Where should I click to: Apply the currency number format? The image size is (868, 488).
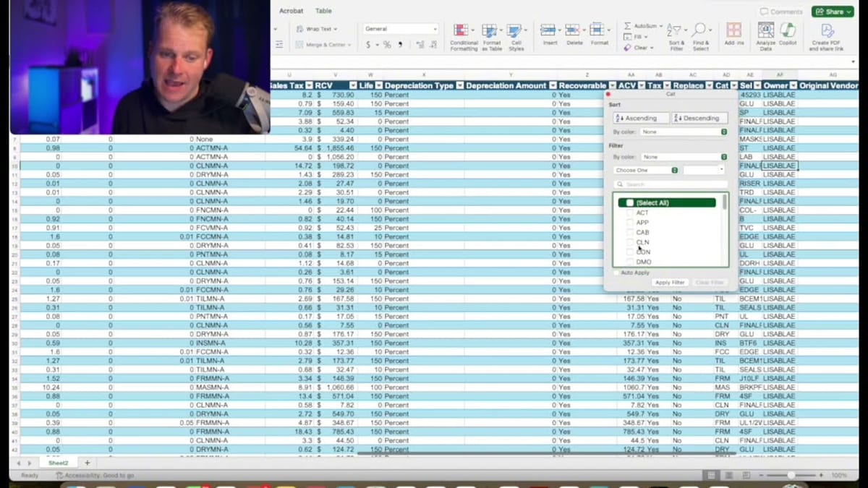click(x=368, y=45)
